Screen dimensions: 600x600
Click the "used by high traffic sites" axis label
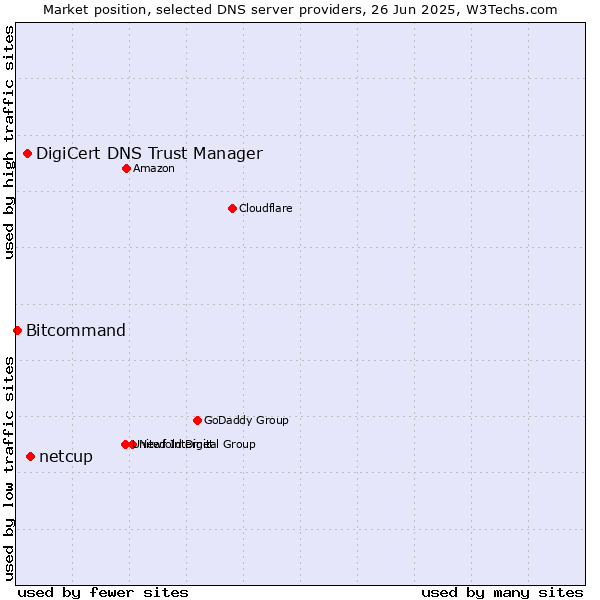(9, 142)
